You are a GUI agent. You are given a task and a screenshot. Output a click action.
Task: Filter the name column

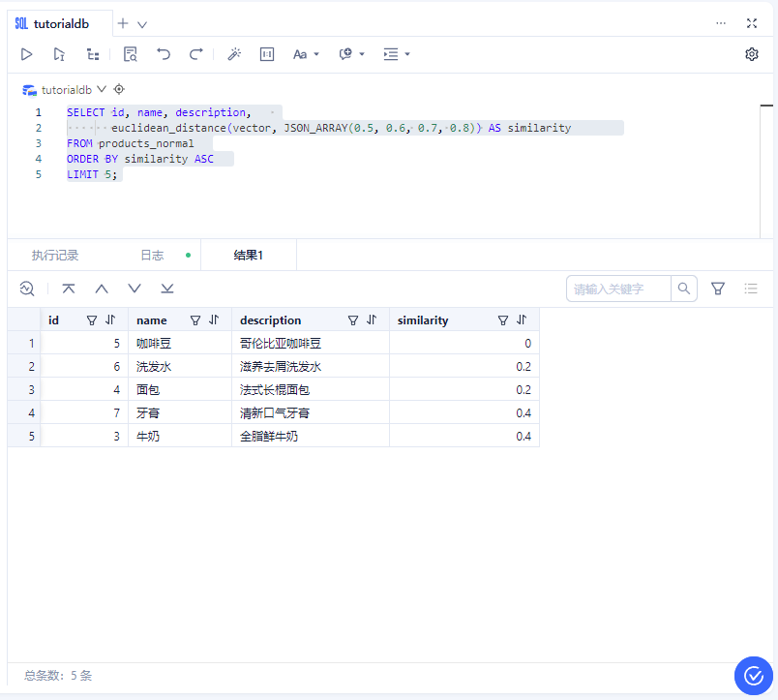[x=195, y=320]
